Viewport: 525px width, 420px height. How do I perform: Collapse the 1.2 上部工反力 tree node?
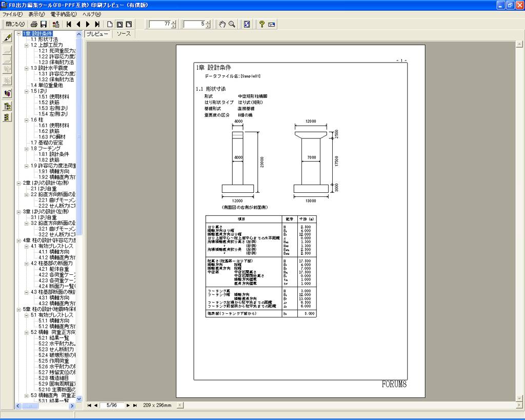click(27, 45)
